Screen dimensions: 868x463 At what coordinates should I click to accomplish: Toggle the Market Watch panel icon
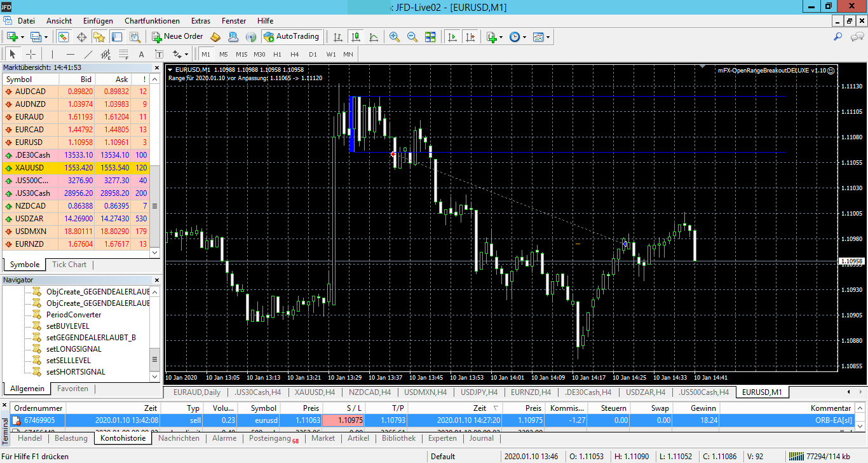(64, 37)
